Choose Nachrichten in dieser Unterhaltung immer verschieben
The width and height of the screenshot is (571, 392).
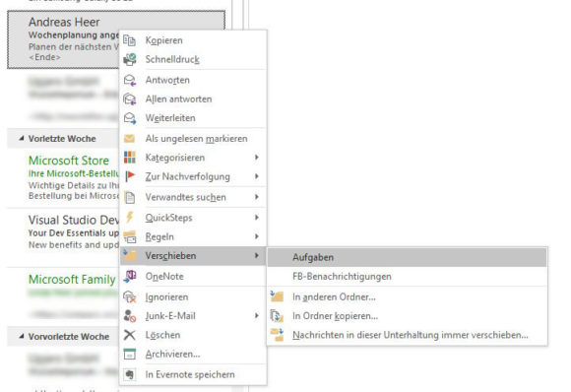tap(408, 335)
